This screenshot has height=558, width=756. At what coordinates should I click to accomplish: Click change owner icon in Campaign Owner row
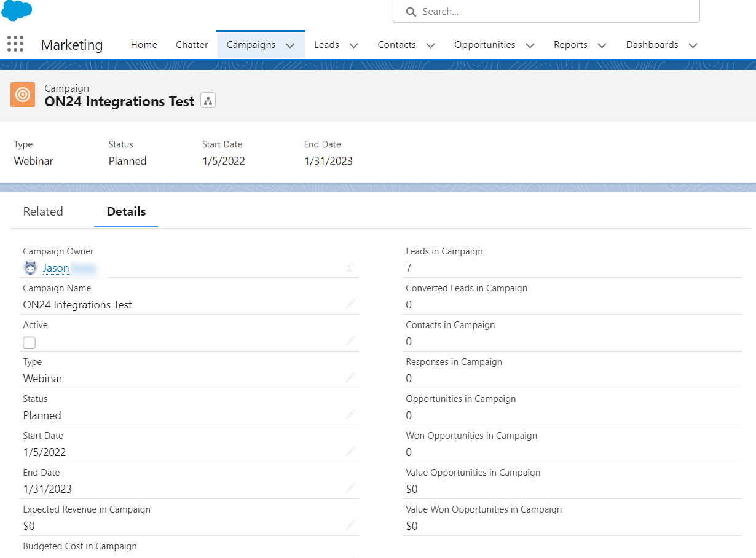350,267
